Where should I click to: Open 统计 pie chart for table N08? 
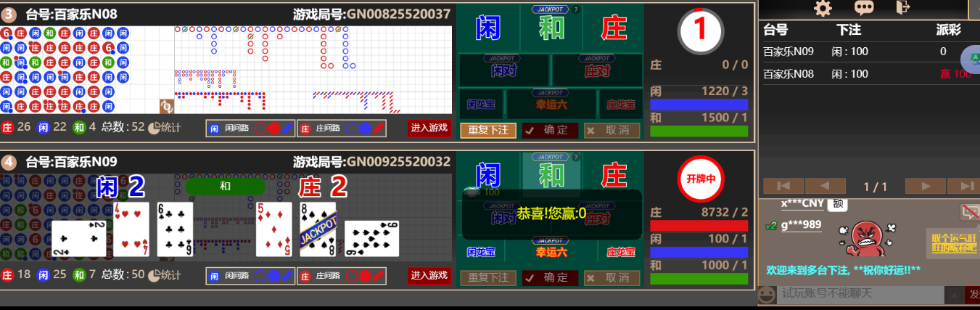click(x=164, y=128)
